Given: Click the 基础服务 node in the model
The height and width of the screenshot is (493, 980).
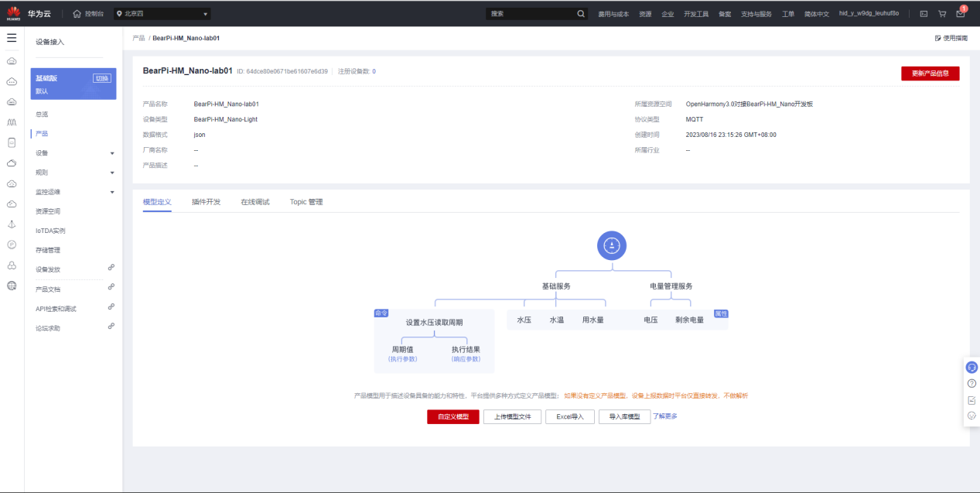Looking at the screenshot, I should (x=556, y=286).
